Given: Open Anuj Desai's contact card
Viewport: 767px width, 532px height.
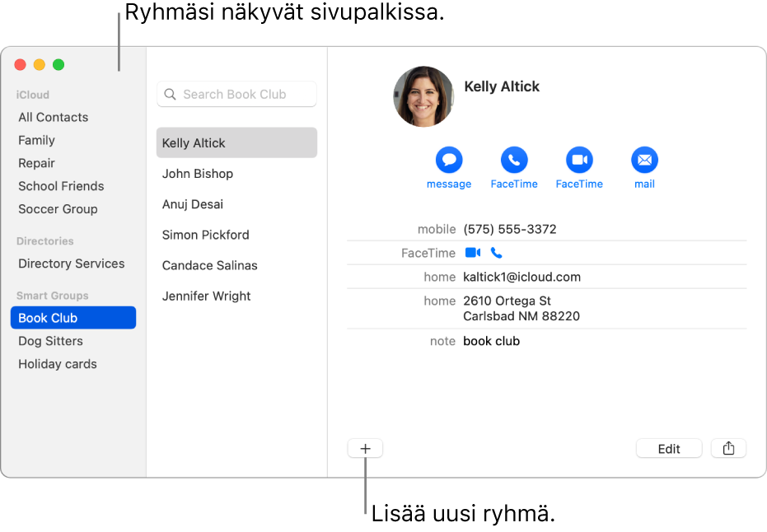Looking at the screenshot, I should point(193,204).
